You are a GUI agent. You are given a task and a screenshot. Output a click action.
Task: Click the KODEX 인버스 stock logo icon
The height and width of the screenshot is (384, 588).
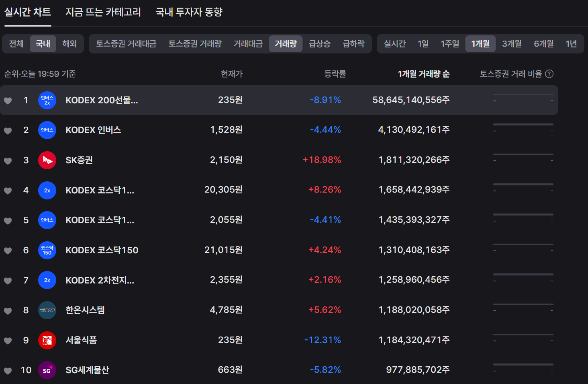click(47, 130)
